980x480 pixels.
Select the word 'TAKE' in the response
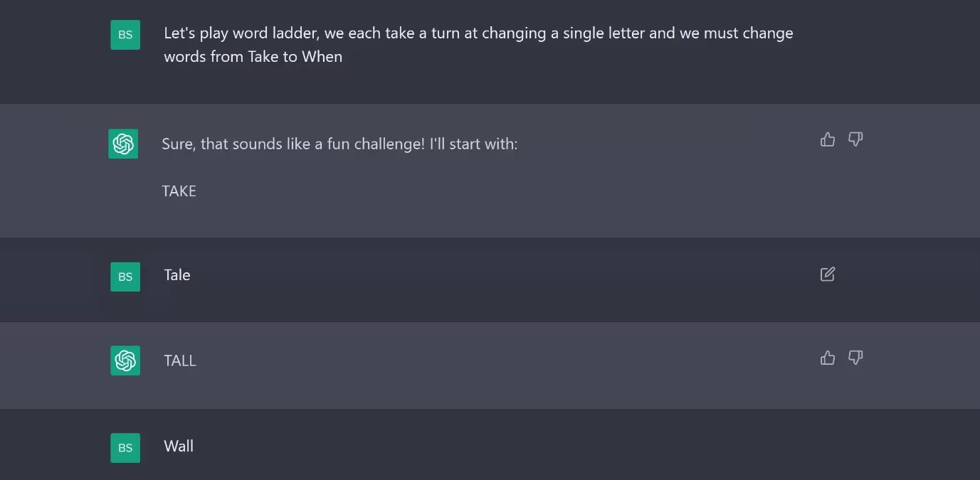pos(179,191)
